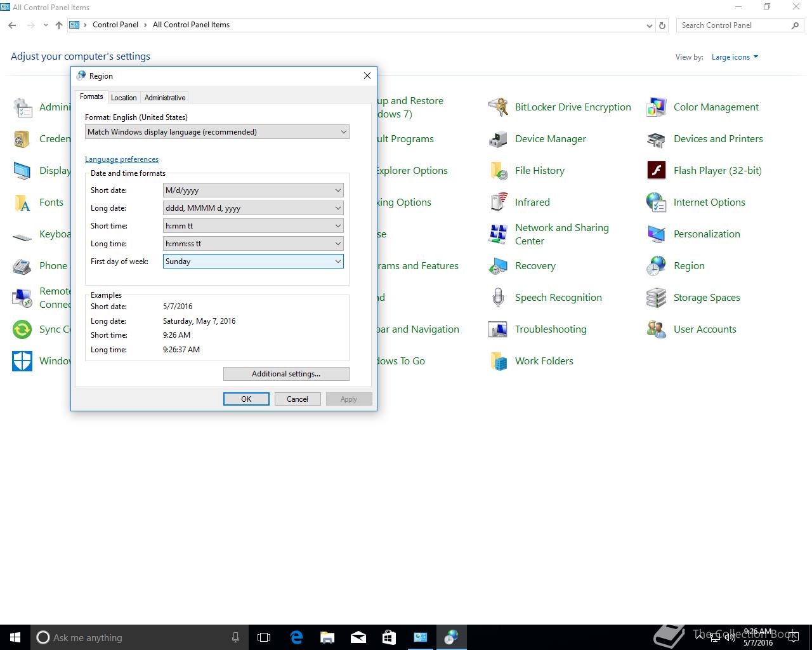Open the Troubleshooting icon

[498, 329]
